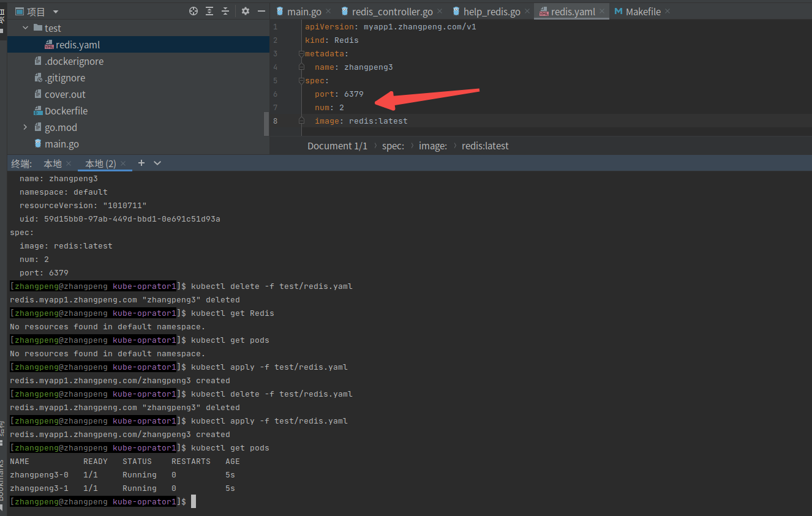Click the Go file icon beside main.go in tree

[x=38, y=144]
